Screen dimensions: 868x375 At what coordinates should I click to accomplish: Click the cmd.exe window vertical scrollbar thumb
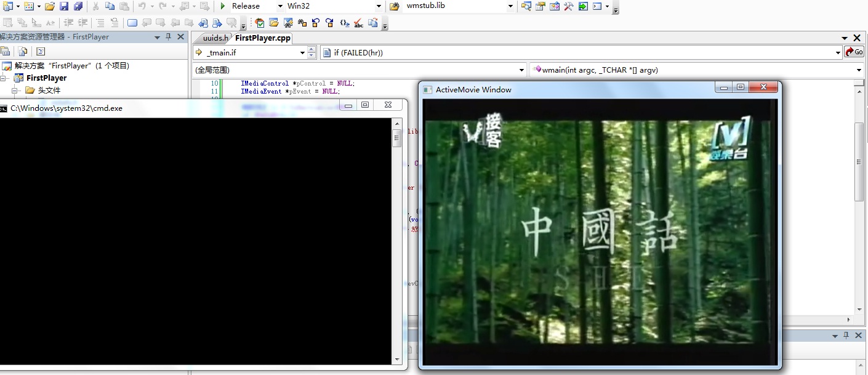tap(397, 138)
